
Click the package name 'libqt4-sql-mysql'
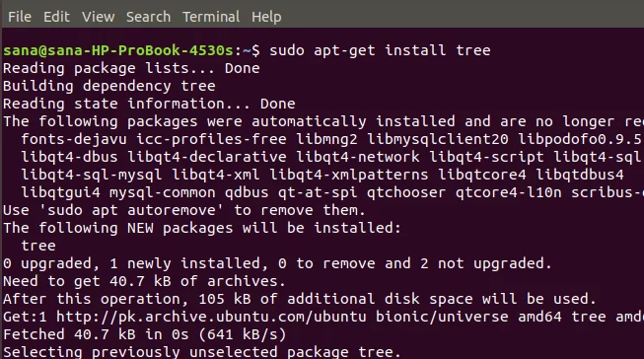[92, 175]
